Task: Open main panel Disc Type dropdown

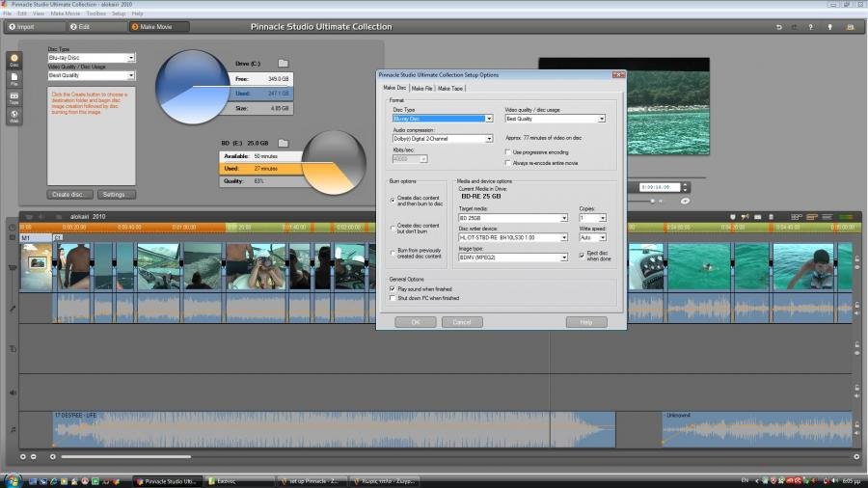Action: pos(131,58)
